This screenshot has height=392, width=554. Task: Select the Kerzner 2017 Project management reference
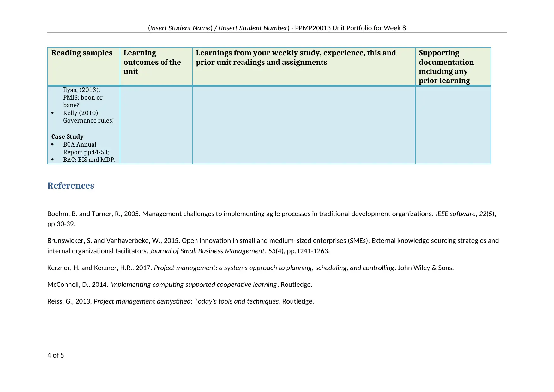tap(250, 268)
